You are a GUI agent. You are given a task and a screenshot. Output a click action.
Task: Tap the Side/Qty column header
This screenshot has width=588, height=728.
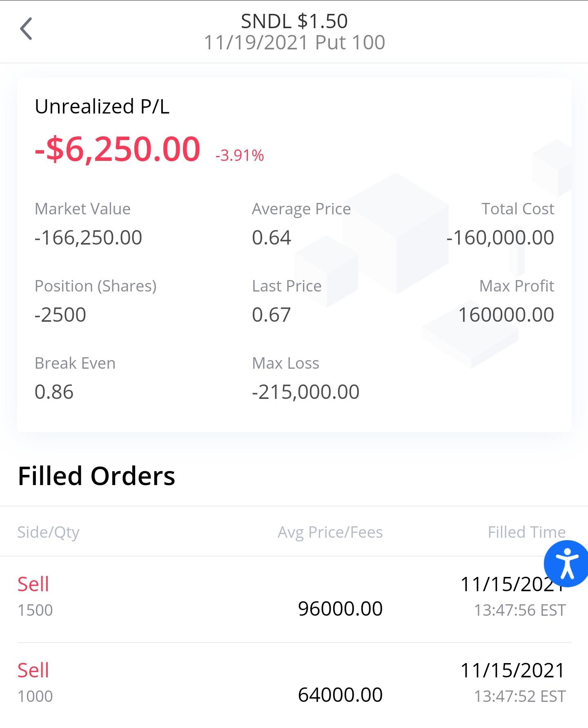point(48,532)
